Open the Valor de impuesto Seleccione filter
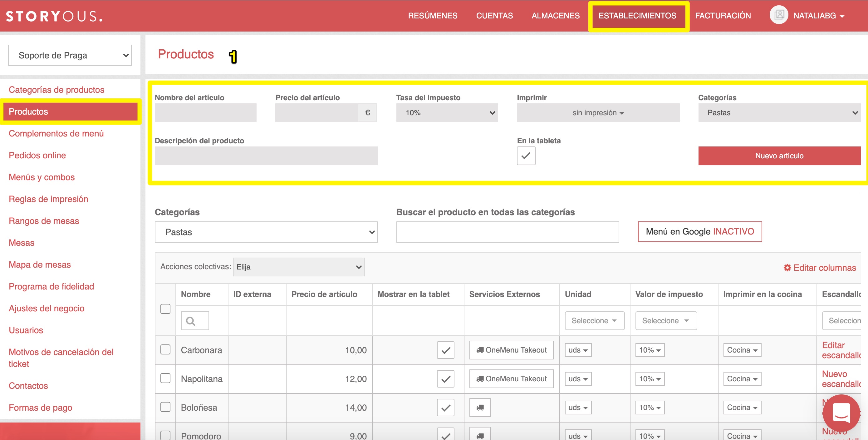 click(x=666, y=321)
